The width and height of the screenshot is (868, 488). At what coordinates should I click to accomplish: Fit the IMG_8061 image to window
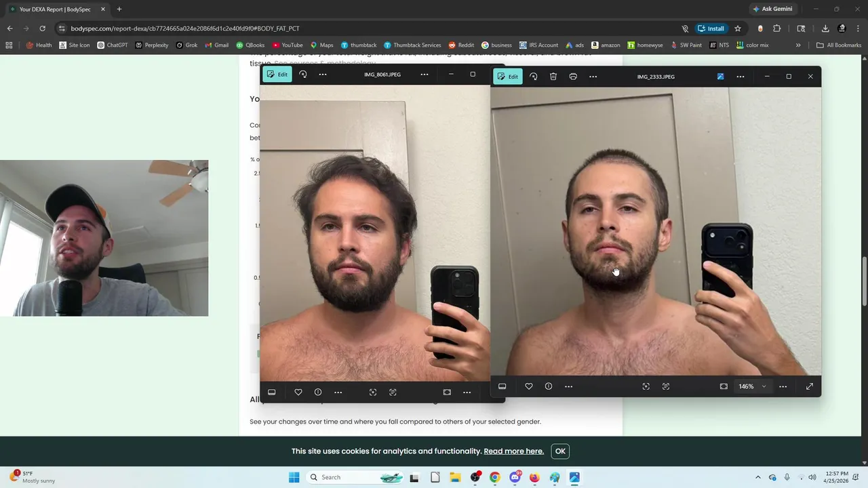[447, 392]
